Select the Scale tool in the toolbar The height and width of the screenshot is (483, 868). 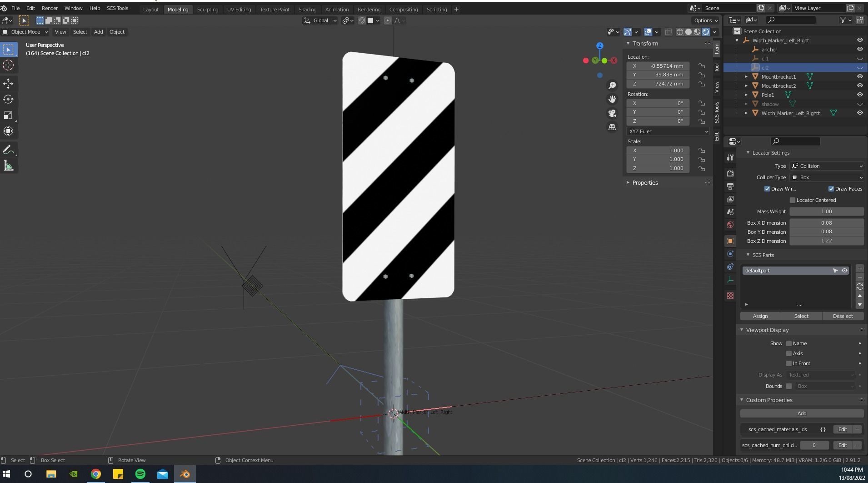click(x=8, y=115)
